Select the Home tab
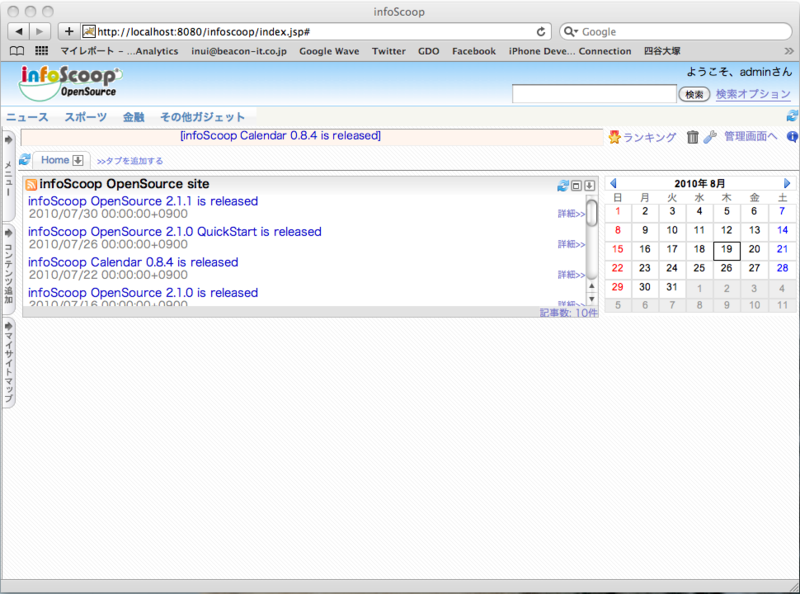Viewport: 800px width, 594px height. click(55, 160)
